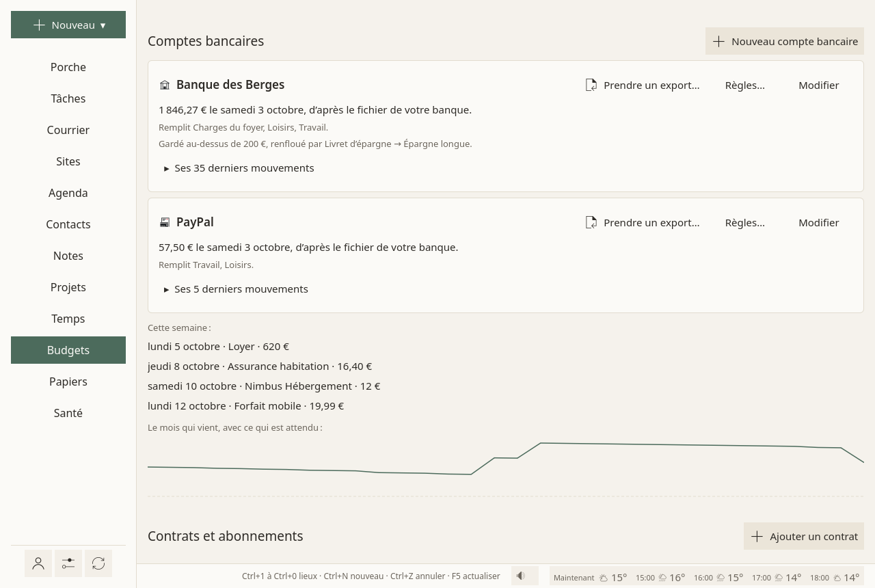Click the 16:00 weather forecast entry
This screenshot has width=875, height=588.
718,577
